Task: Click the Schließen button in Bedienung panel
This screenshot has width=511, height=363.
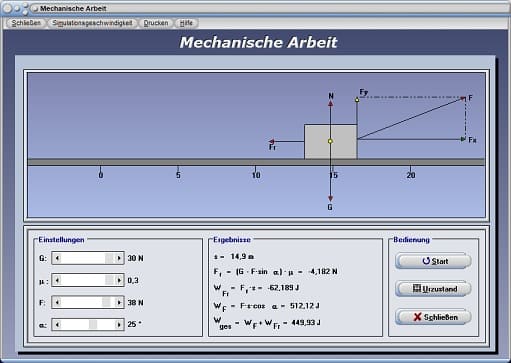Action: coord(433,317)
